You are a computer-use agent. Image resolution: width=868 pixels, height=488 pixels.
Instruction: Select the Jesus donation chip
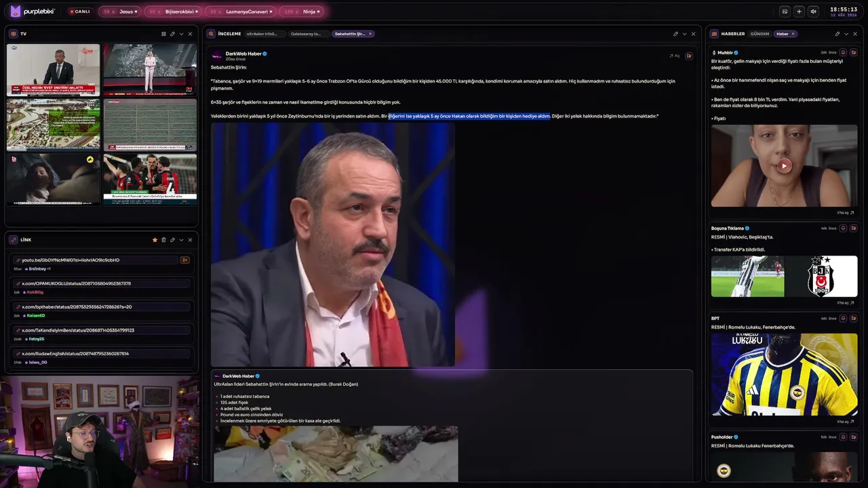coord(120,12)
